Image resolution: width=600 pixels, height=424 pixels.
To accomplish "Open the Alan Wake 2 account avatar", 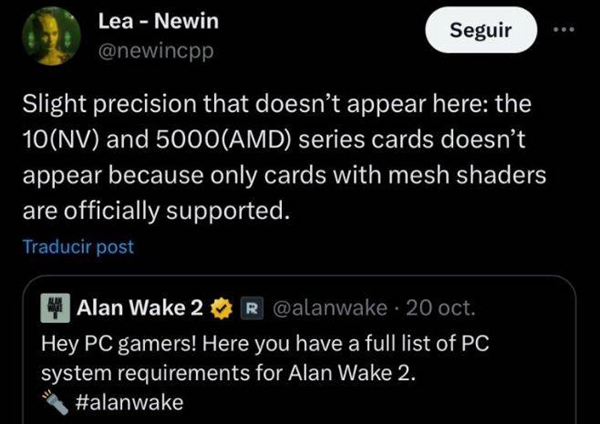I will (x=54, y=307).
